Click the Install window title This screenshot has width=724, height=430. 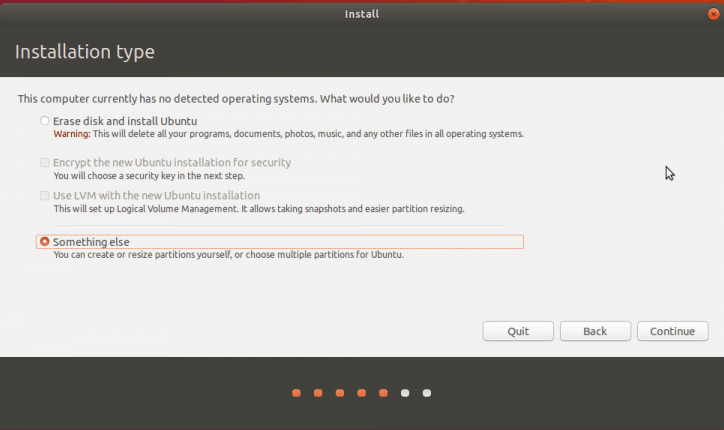[x=362, y=14]
